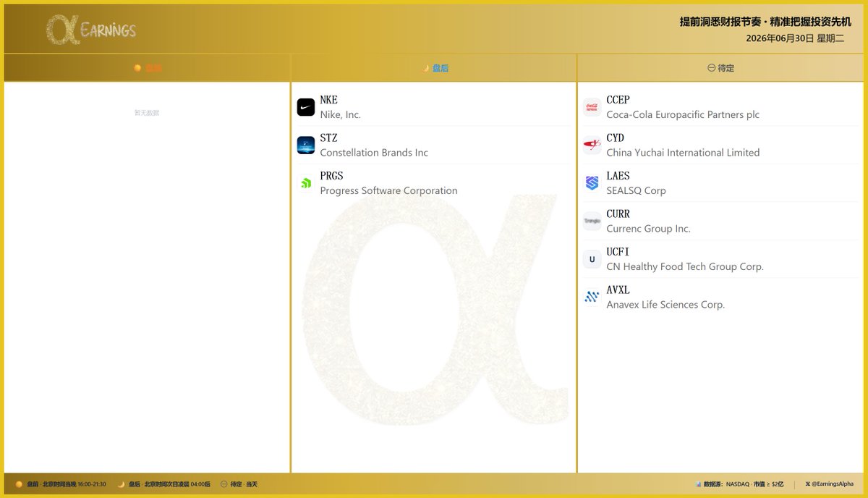Open the @EarningsAlpha handle in footer
Viewport: 868px width, 498px height.
point(833,484)
